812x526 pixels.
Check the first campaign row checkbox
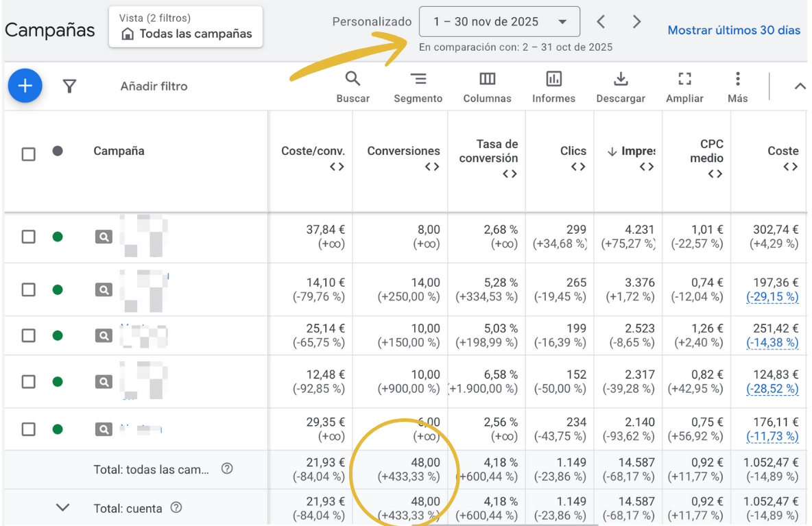[28, 237]
